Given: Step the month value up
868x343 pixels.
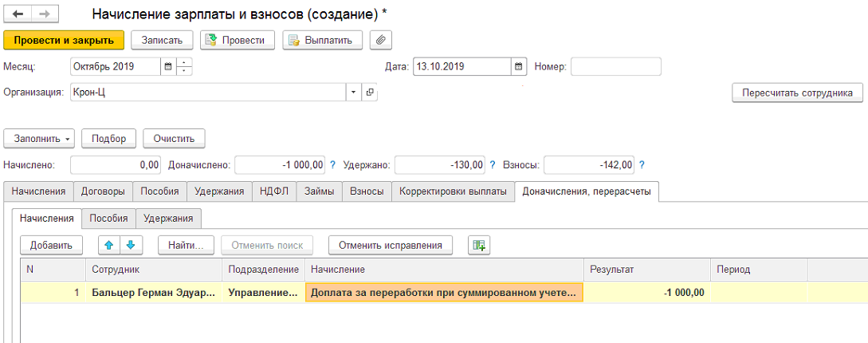Looking at the screenshot, I should [184, 62].
